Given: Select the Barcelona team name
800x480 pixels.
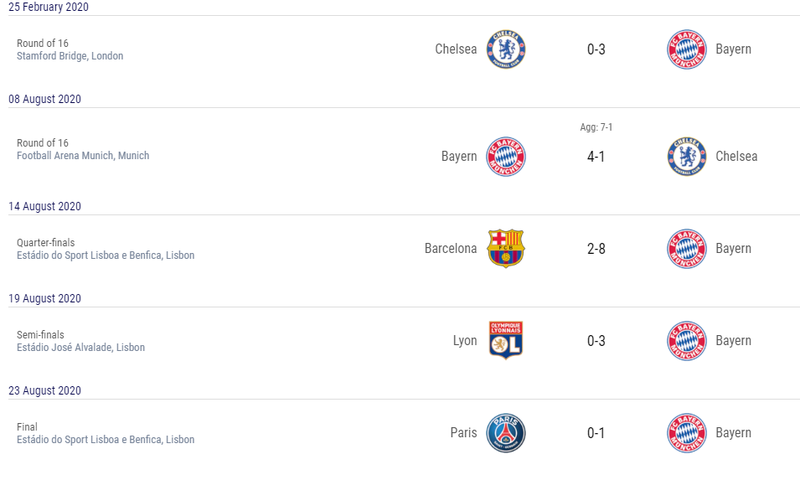Looking at the screenshot, I should 451,248.
